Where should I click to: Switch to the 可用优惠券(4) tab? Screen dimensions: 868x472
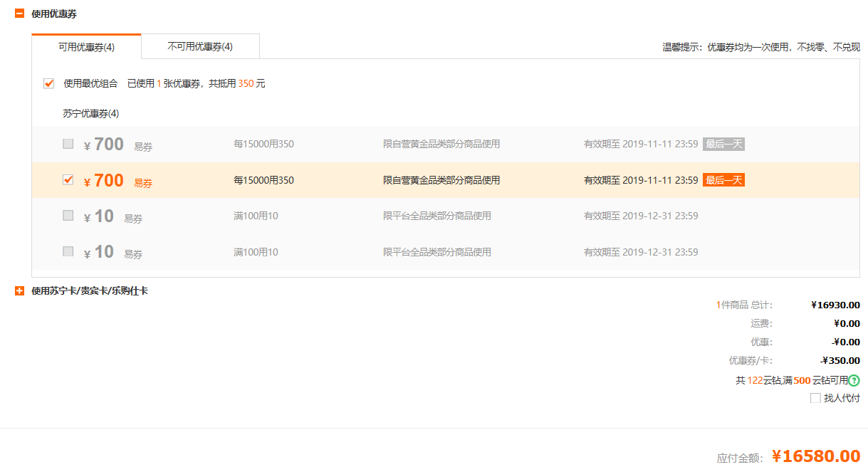point(86,47)
